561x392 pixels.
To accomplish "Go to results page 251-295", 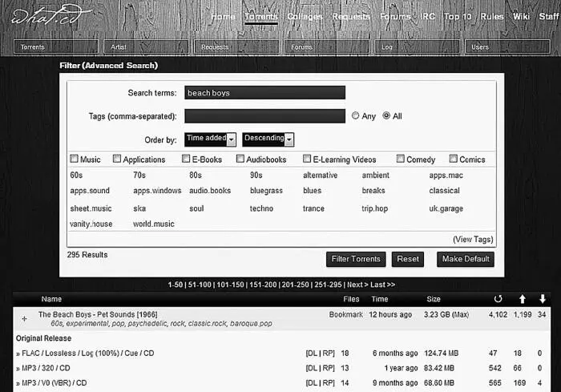I will [328, 285].
